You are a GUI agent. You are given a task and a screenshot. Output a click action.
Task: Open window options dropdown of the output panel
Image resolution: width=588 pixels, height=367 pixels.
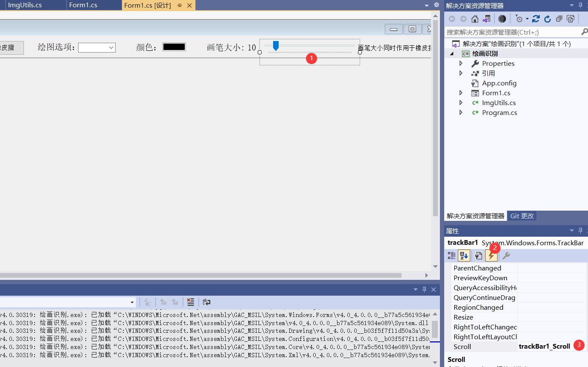coord(416,290)
